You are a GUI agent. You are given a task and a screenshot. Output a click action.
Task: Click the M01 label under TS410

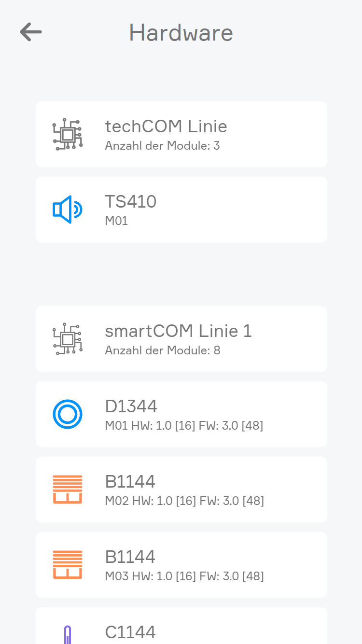tap(116, 221)
